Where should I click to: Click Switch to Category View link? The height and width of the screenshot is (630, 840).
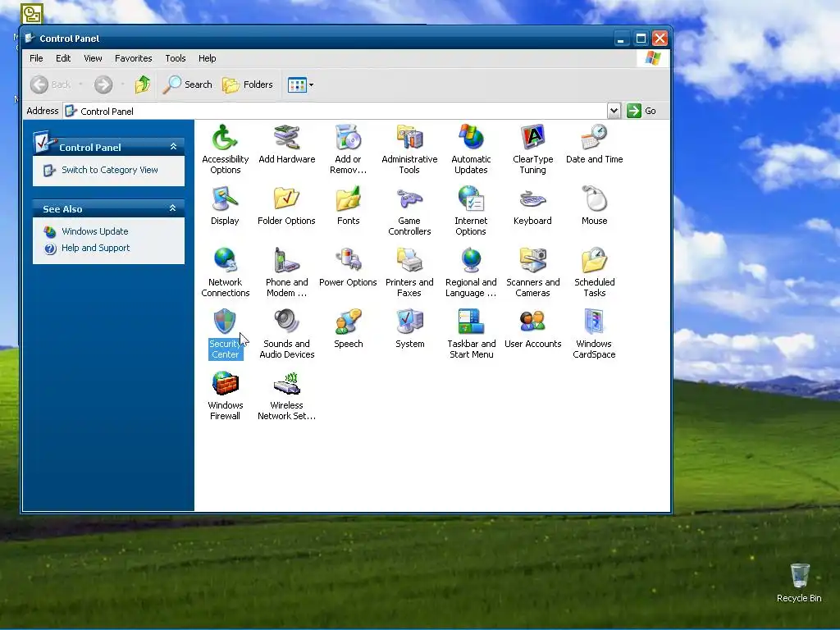coord(110,170)
